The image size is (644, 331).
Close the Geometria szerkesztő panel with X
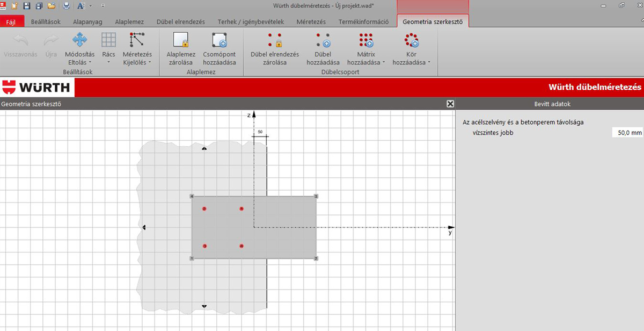[x=450, y=104]
